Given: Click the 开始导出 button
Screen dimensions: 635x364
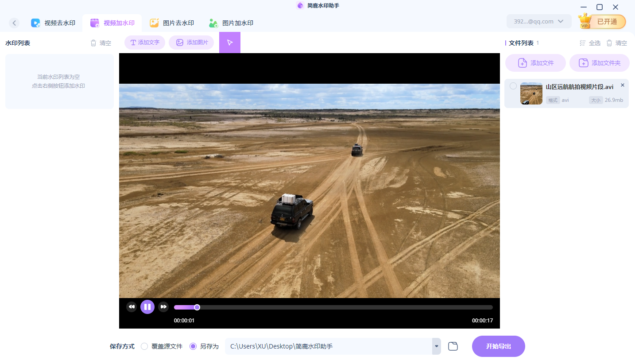Looking at the screenshot, I should [498, 346].
